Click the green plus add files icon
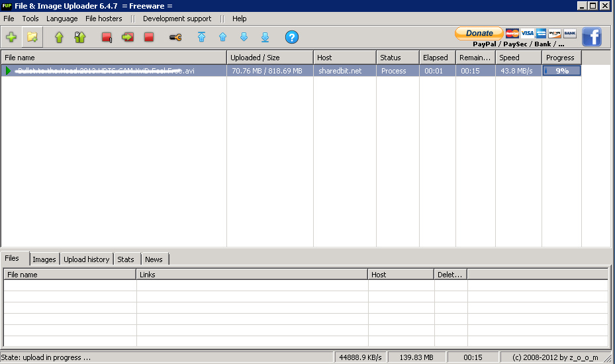This screenshot has height=364, width=615. coord(11,37)
